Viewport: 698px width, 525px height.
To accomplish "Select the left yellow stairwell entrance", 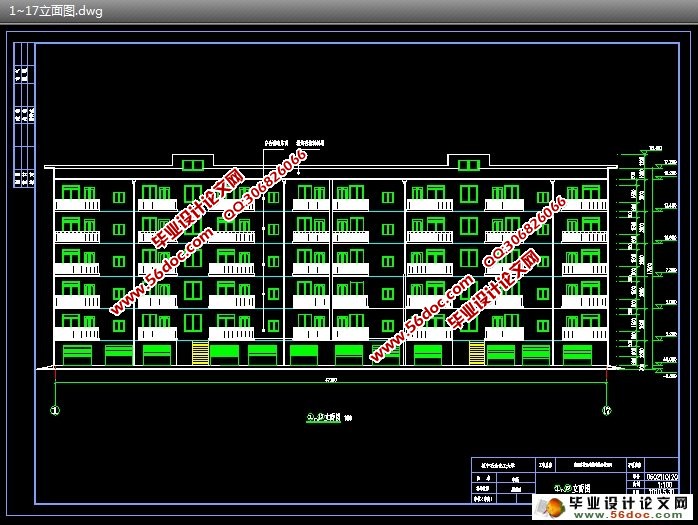I will coord(200,354).
